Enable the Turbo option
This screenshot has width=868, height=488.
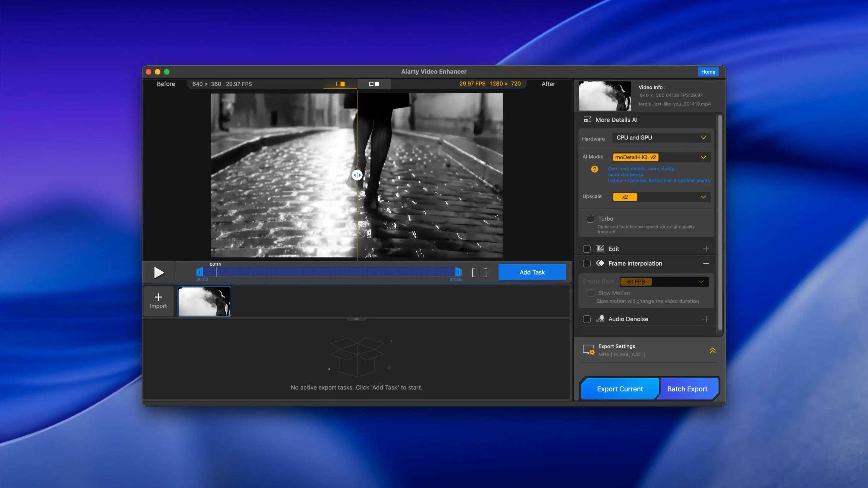point(590,219)
